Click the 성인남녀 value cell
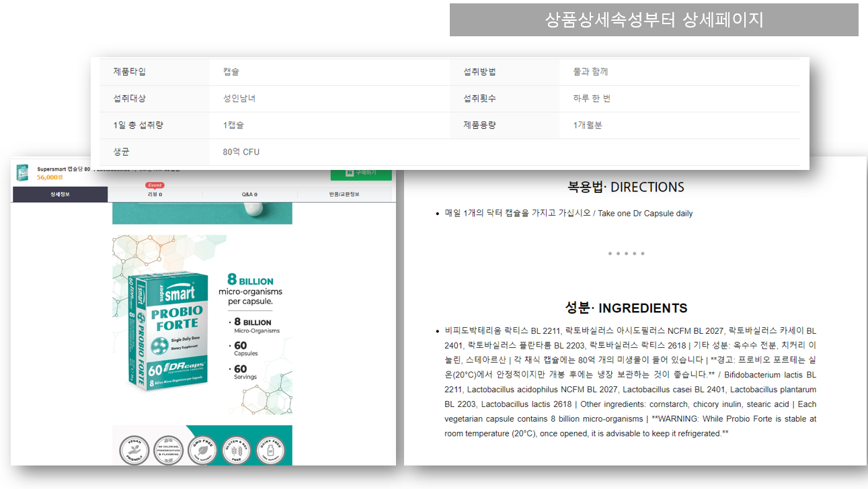 point(329,99)
